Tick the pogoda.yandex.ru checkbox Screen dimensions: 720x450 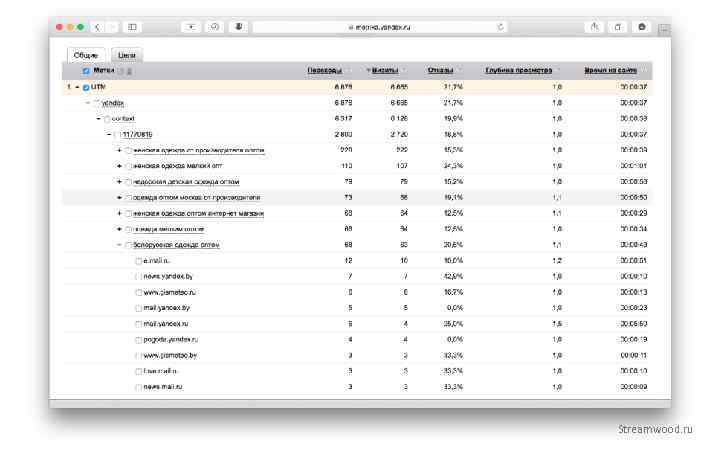coord(139,339)
